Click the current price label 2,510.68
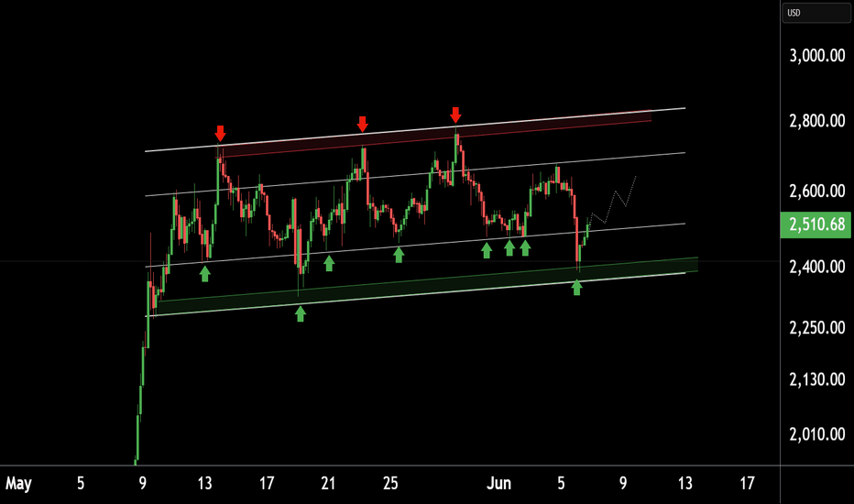 (x=816, y=225)
